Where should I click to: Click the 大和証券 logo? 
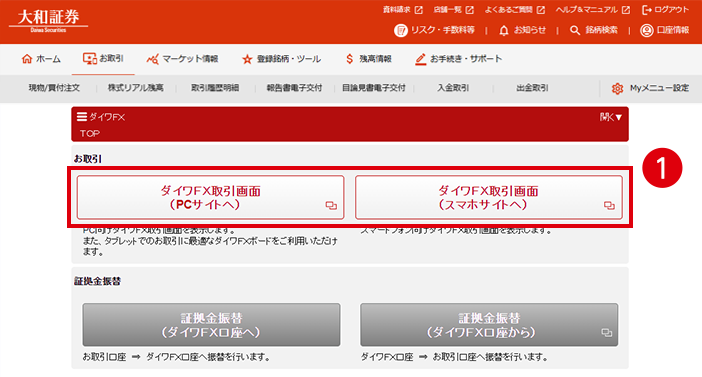pyautogui.click(x=48, y=21)
